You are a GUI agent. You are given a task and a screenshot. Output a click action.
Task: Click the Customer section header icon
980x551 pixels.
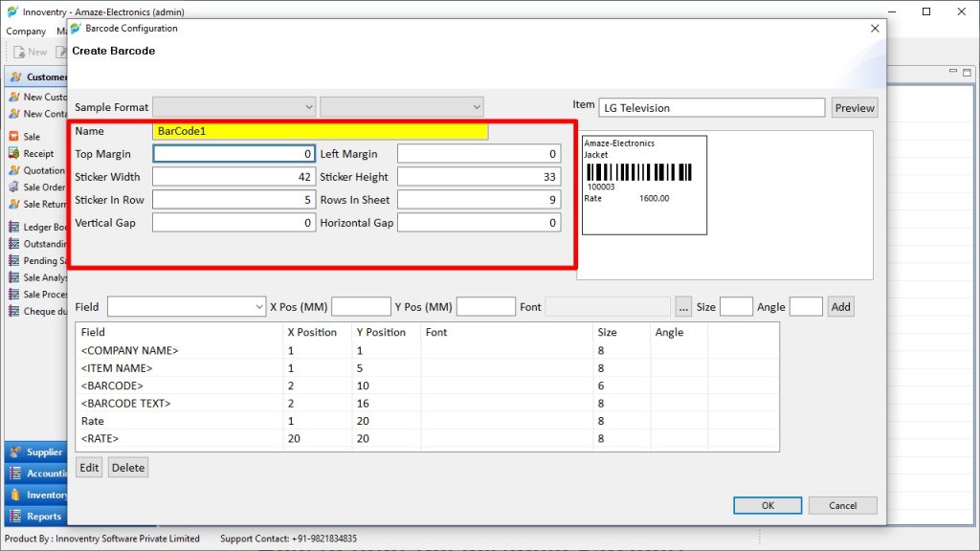(16, 77)
